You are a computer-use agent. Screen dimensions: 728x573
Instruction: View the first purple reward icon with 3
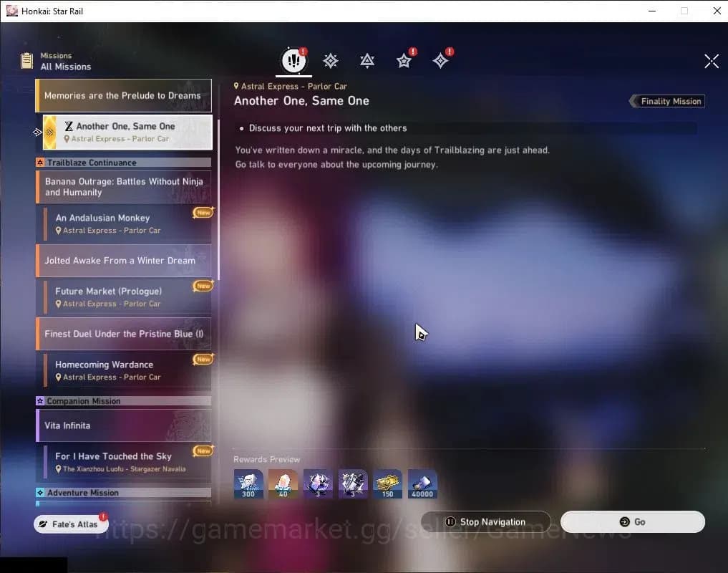(318, 483)
